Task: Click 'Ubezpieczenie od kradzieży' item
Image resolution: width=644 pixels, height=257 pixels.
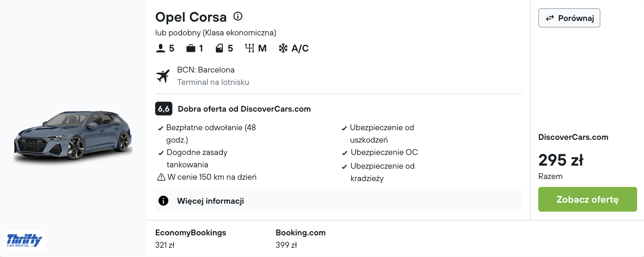Action: (382, 172)
